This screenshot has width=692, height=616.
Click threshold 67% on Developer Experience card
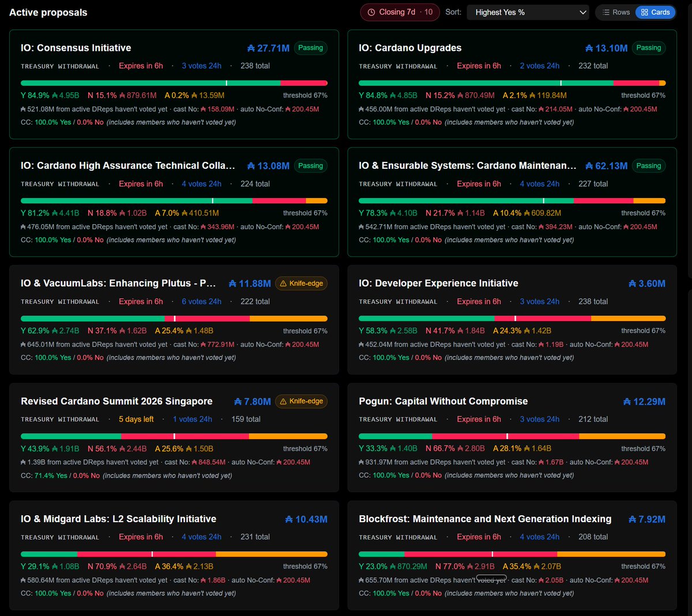pos(643,331)
